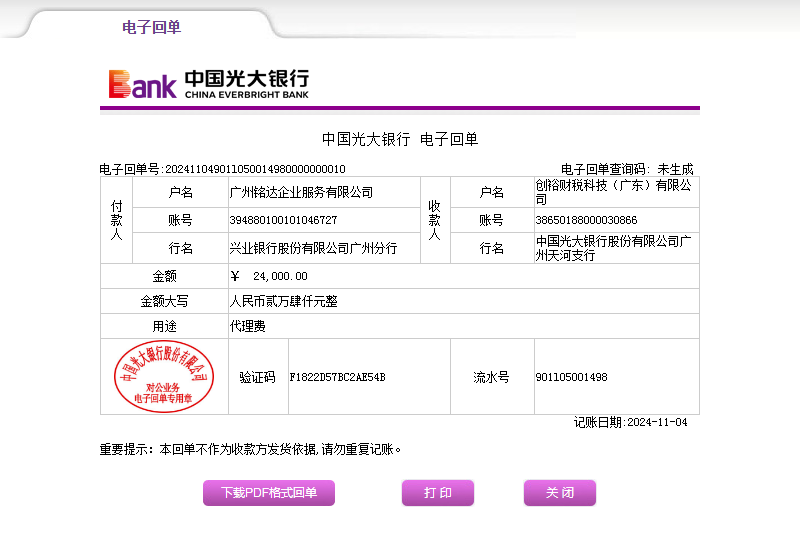Viewport: 800px width, 534px height.
Task: Click the 打印 button
Action: 438,493
